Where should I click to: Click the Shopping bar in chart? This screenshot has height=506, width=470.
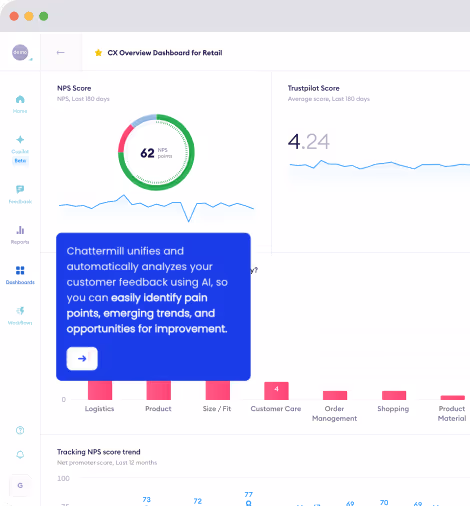[394, 395]
